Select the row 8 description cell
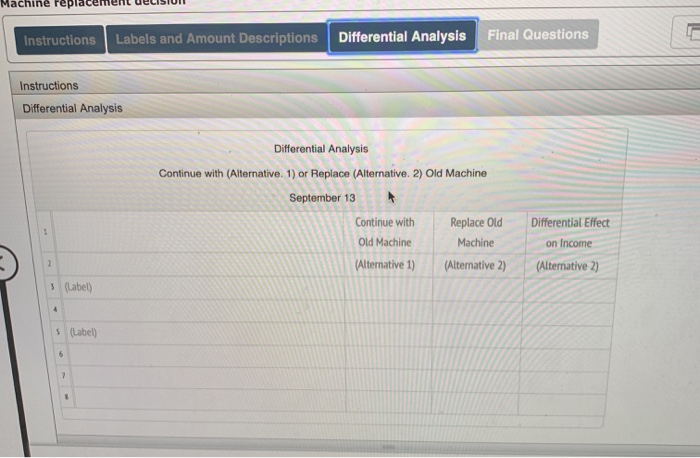 (210, 399)
